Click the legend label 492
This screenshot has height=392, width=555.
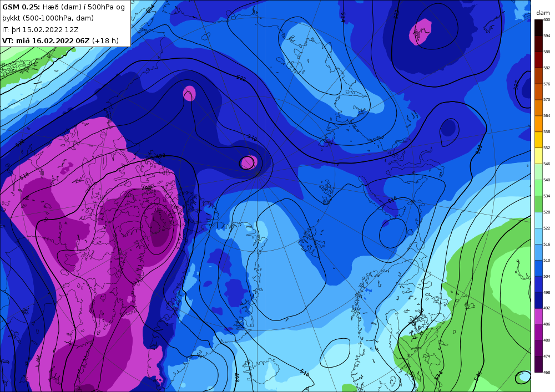click(547, 308)
